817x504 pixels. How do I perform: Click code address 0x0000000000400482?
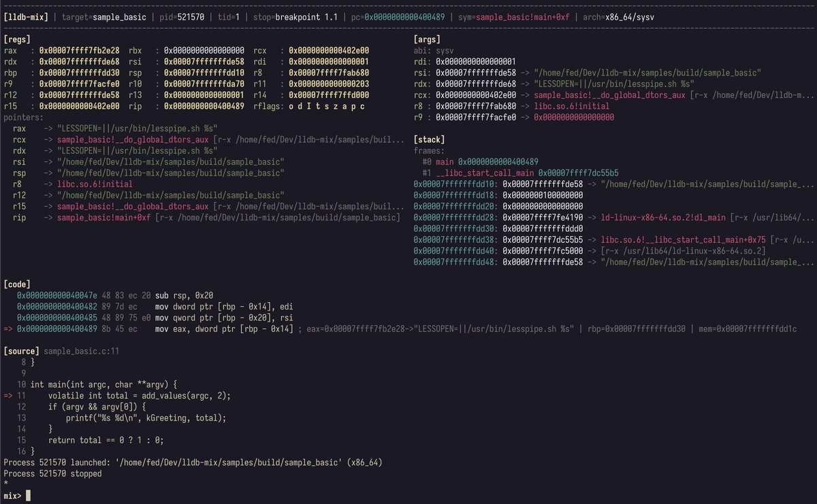[x=57, y=306]
